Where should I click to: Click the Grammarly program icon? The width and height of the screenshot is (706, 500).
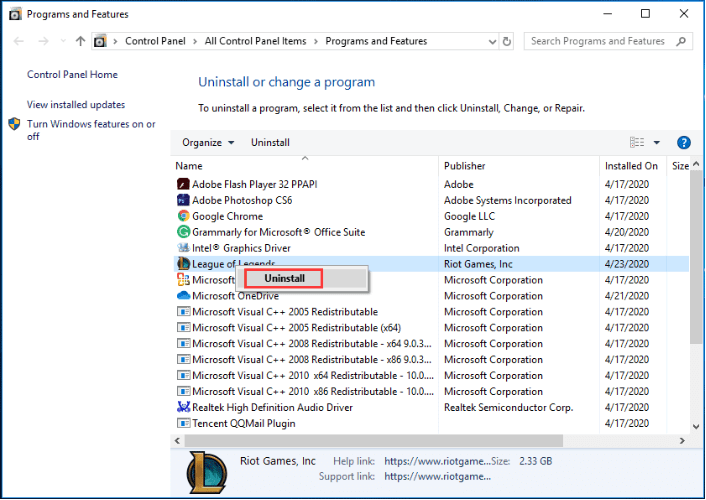point(183,232)
